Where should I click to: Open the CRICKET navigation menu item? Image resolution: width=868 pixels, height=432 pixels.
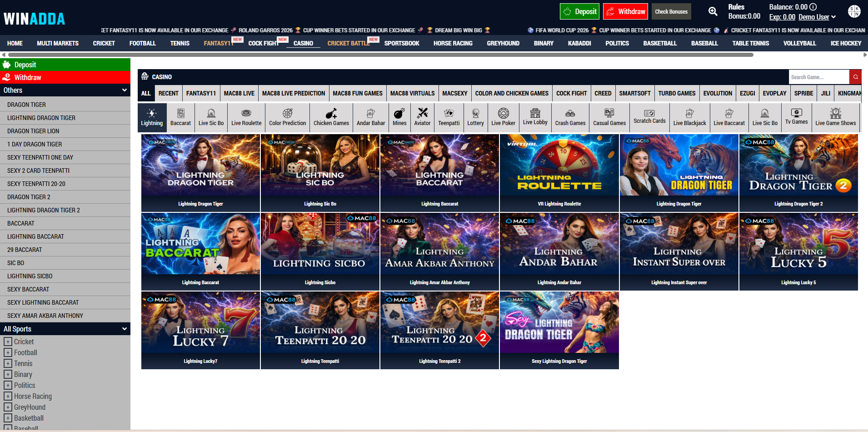click(x=104, y=43)
